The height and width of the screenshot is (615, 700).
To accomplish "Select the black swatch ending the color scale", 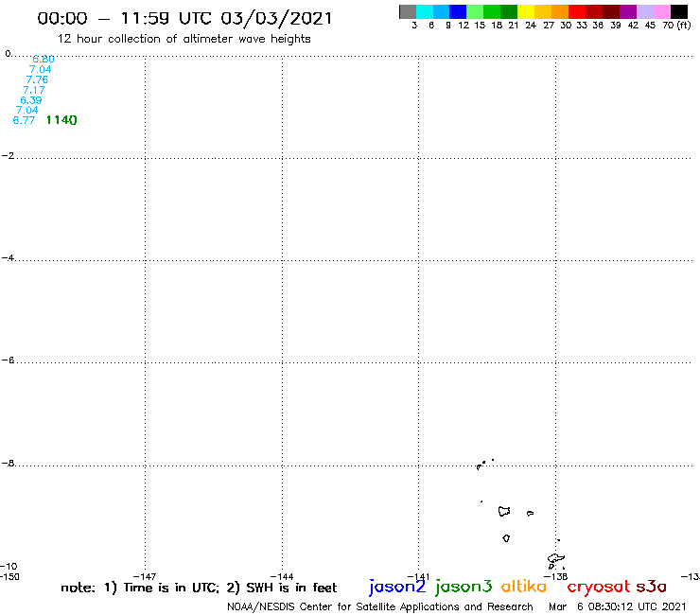I will tap(678, 11).
